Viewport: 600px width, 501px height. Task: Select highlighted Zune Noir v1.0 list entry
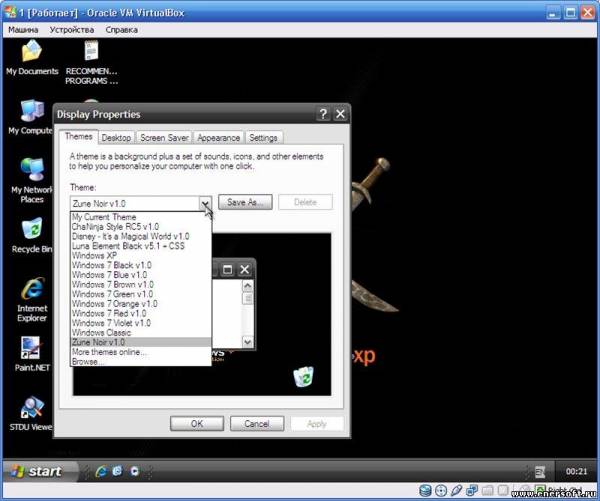point(141,342)
